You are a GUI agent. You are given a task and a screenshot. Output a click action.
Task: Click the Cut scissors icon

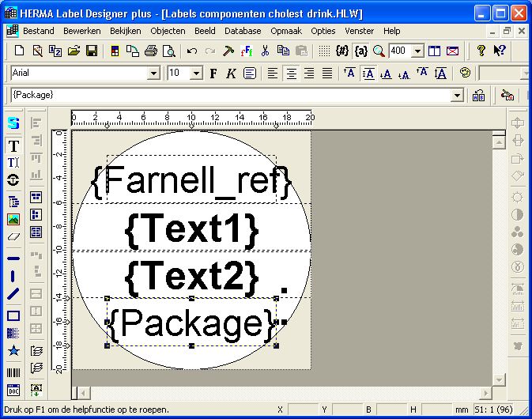pos(265,51)
